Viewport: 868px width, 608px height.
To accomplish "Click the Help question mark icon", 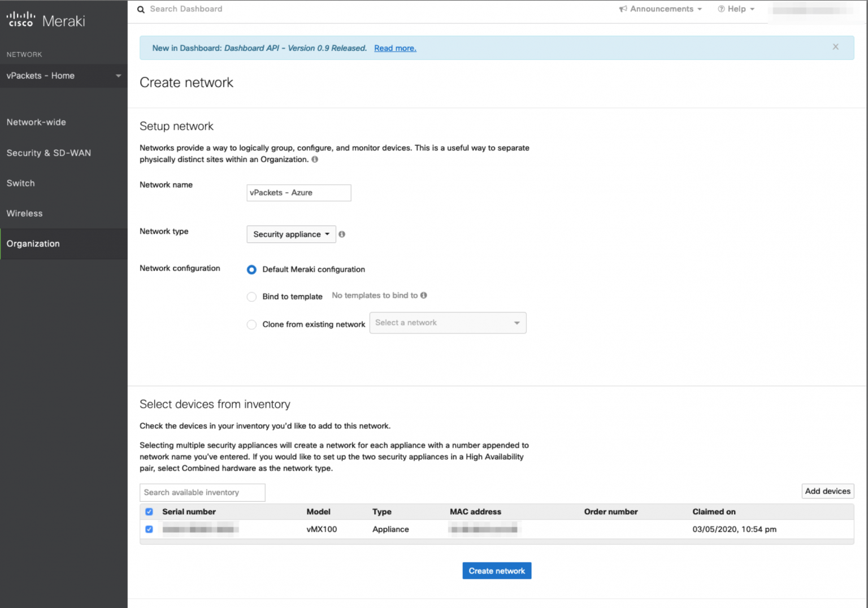I will (721, 8).
